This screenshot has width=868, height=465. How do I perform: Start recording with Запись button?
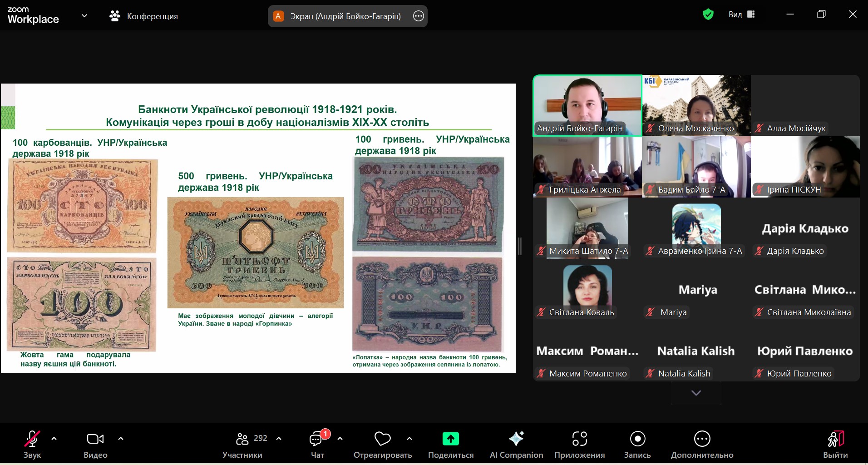pyautogui.click(x=637, y=444)
